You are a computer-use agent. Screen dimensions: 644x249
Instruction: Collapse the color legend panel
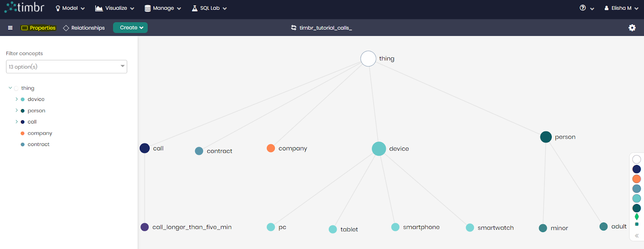point(637,236)
